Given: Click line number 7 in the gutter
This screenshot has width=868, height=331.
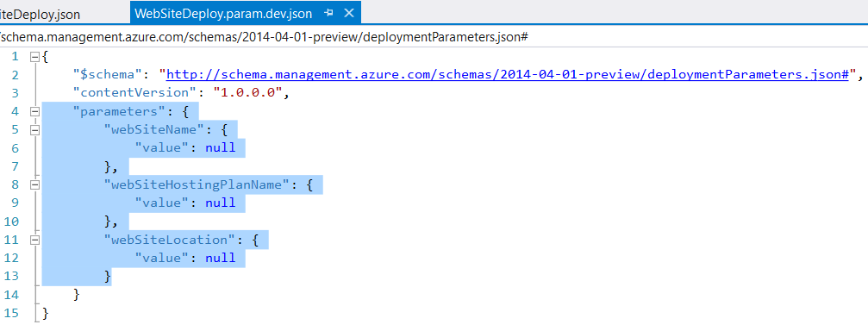Looking at the screenshot, I should pos(15,166).
